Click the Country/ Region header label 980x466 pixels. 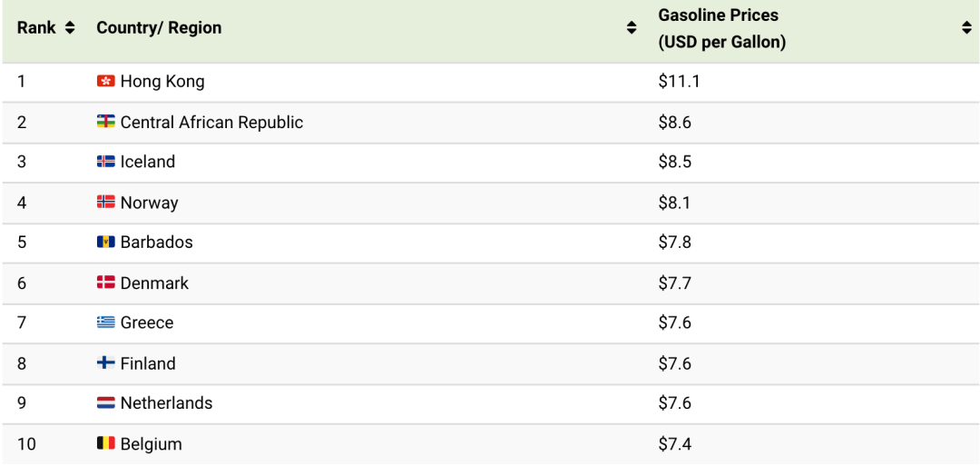coord(159,28)
